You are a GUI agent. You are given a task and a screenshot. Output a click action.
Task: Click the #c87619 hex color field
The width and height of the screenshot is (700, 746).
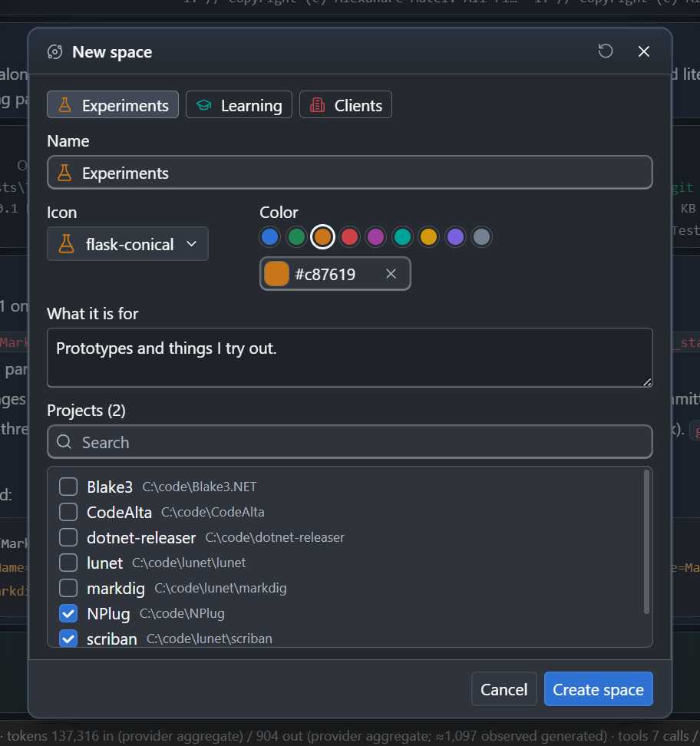335,273
